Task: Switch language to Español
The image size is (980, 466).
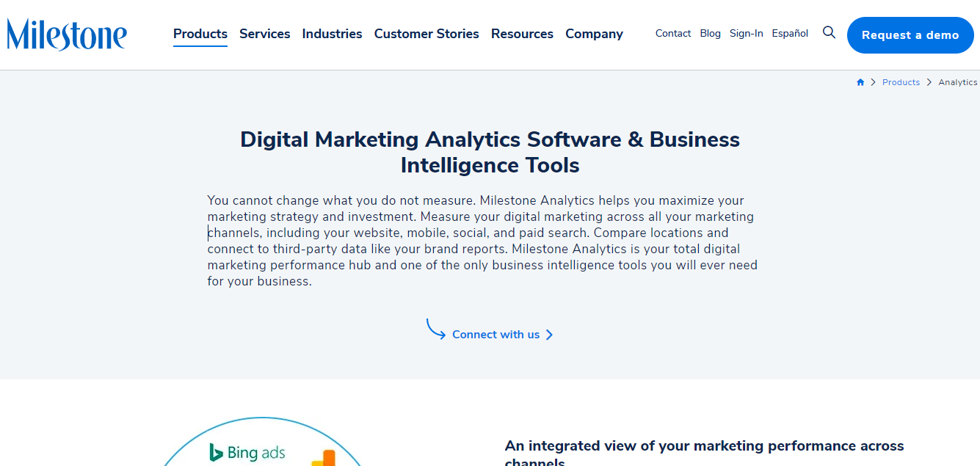Action: point(790,34)
